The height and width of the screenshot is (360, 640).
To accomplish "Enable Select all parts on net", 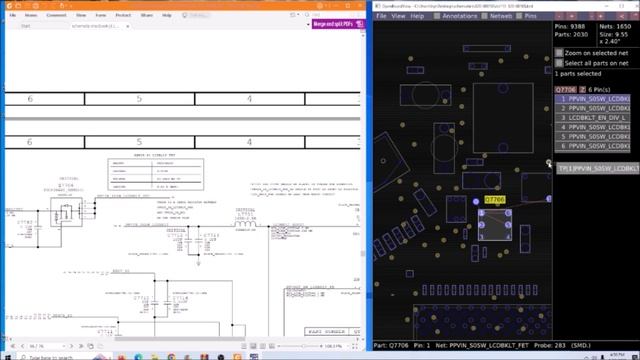I will click(x=559, y=63).
